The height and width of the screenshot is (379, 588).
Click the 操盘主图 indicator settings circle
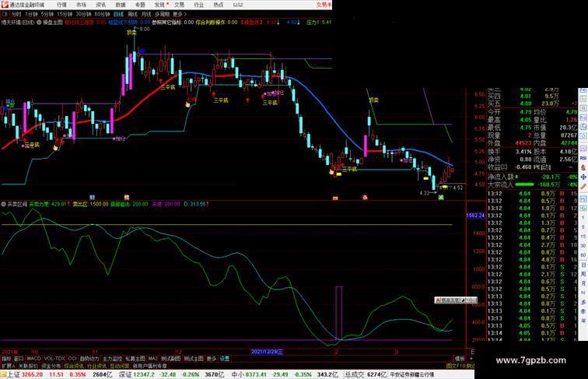tap(39, 23)
